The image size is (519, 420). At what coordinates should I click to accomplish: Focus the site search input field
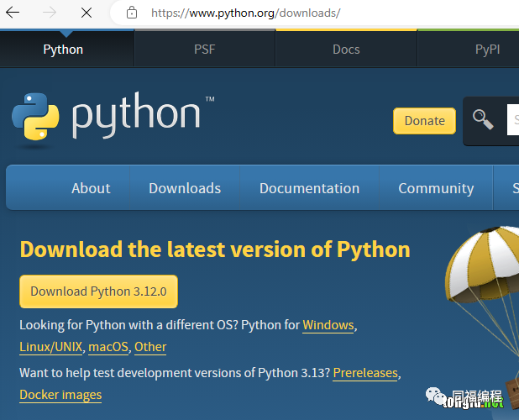point(513,119)
